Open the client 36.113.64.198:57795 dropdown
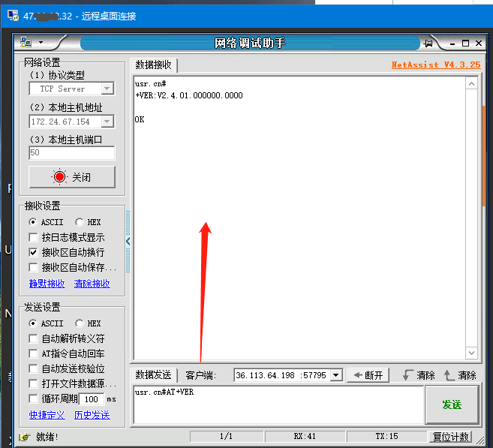The width and height of the screenshot is (493, 448). (336, 375)
